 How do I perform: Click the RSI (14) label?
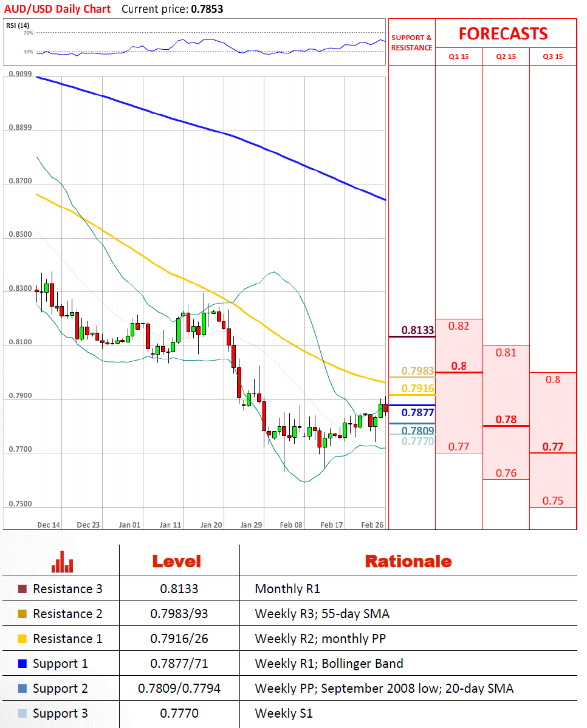(18, 26)
